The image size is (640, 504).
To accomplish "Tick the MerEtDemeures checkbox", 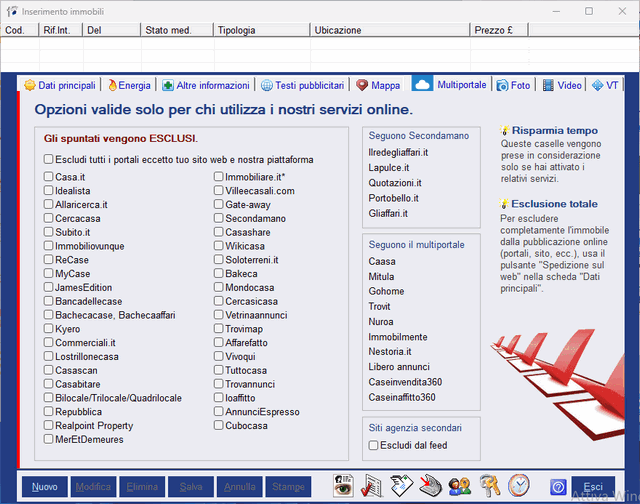I will (x=48, y=439).
